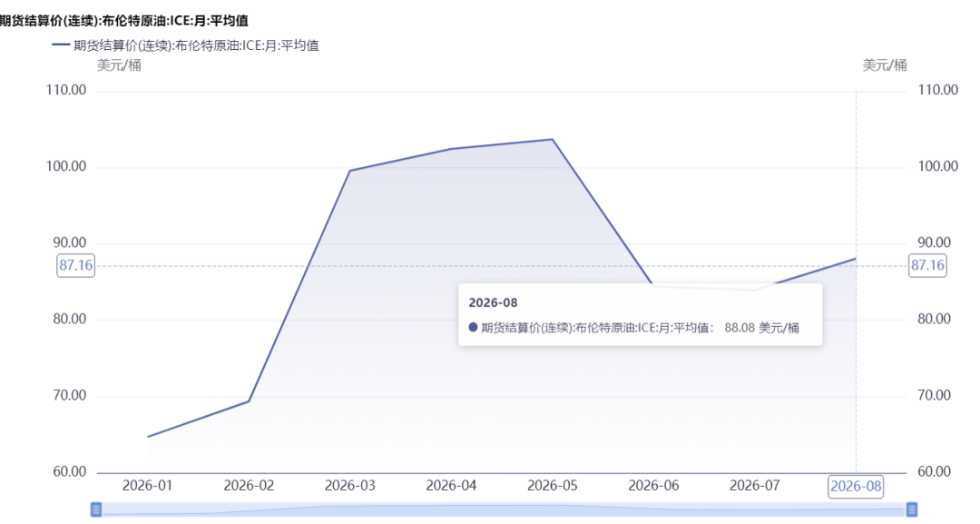Click the highlighted 2026-08 x-axis label
The width and height of the screenshot is (980, 524).
pos(856,487)
